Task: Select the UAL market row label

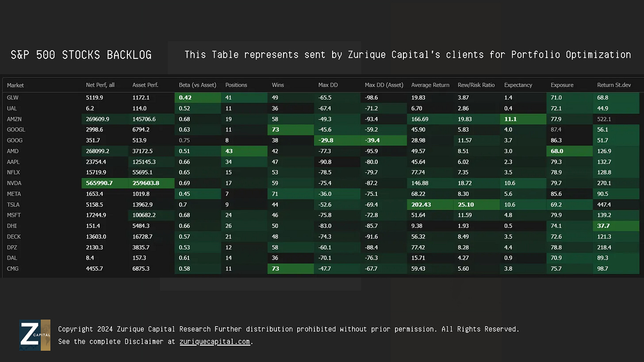Action: [12, 108]
